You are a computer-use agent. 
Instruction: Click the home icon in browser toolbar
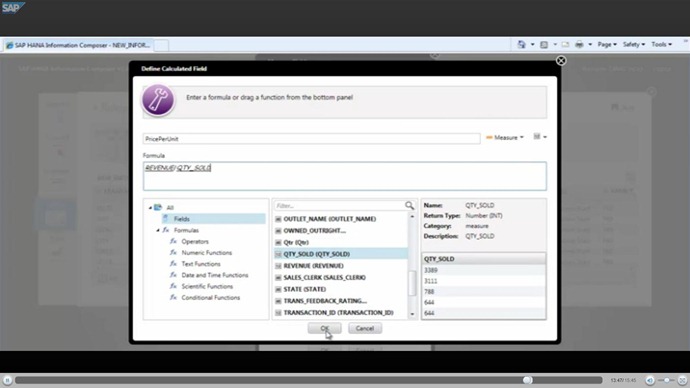point(521,44)
